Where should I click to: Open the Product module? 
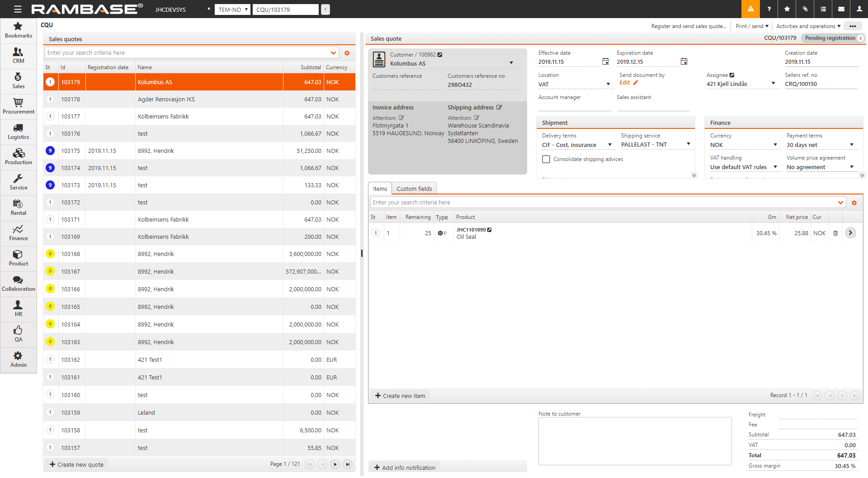18,258
